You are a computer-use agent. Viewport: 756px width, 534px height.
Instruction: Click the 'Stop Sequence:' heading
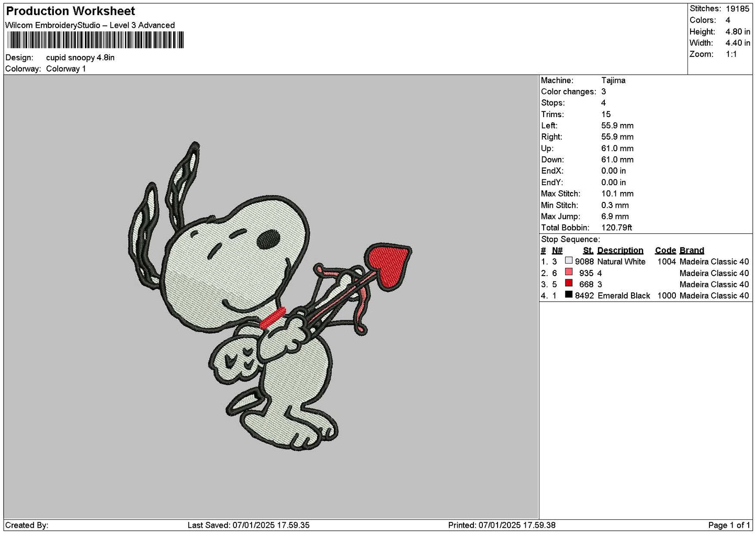coord(570,240)
